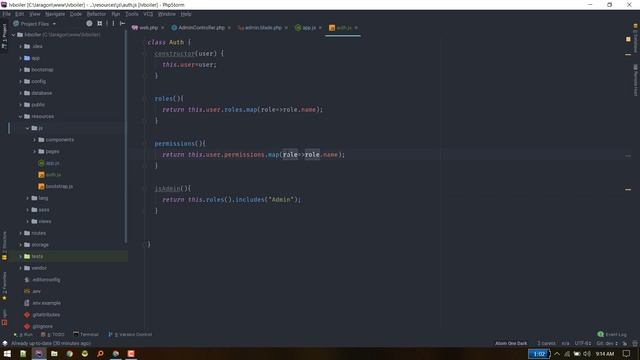This screenshot has height=360, width=640.
Task: Select the views folder in the tree
Action: pos(41,221)
